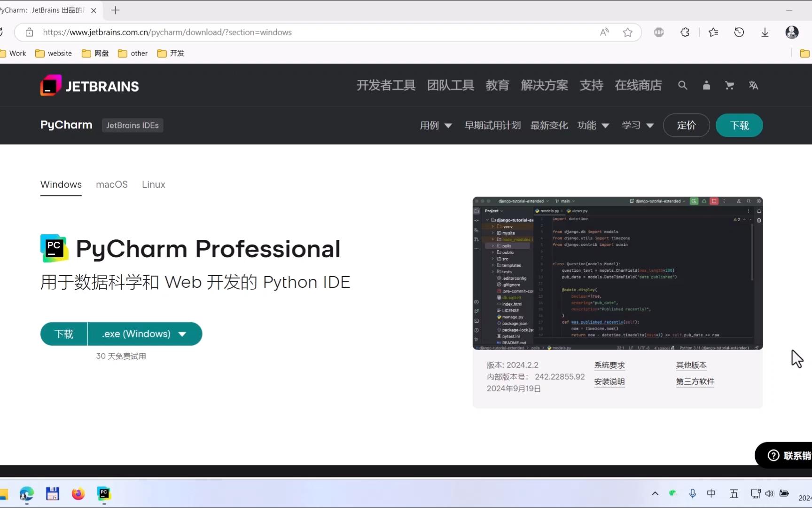Viewport: 812px width, 508px height.
Task: Open JetBrains site search
Action: pos(682,85)
